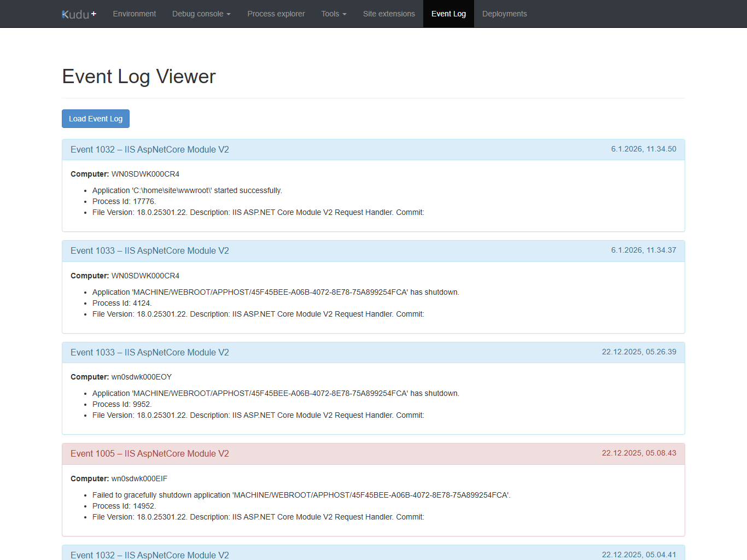Image resolution: width=747 pixels, height=560 pixels.
Task: Click the Event 1032 header panel
Action: click(x=149, y=149)
